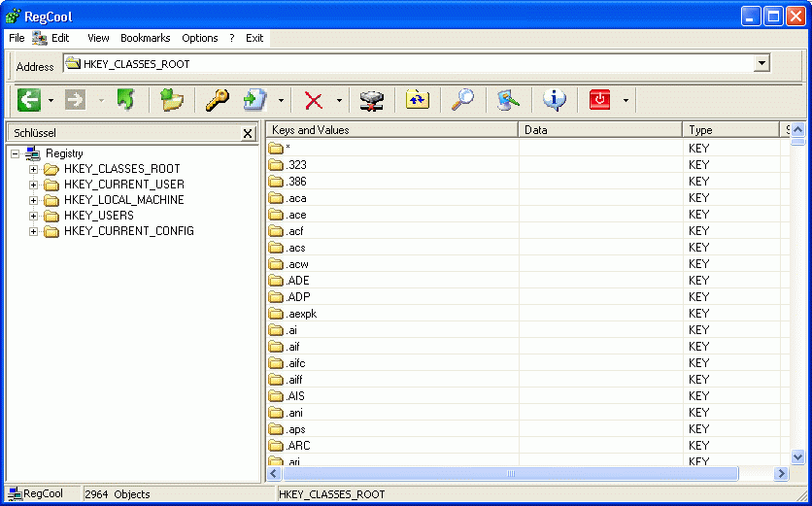Open the dropdown arrow next to power icon
Image resolution: width=812 pixels, height=506 pixels.
pyautogui.click(x=626, y=100)
